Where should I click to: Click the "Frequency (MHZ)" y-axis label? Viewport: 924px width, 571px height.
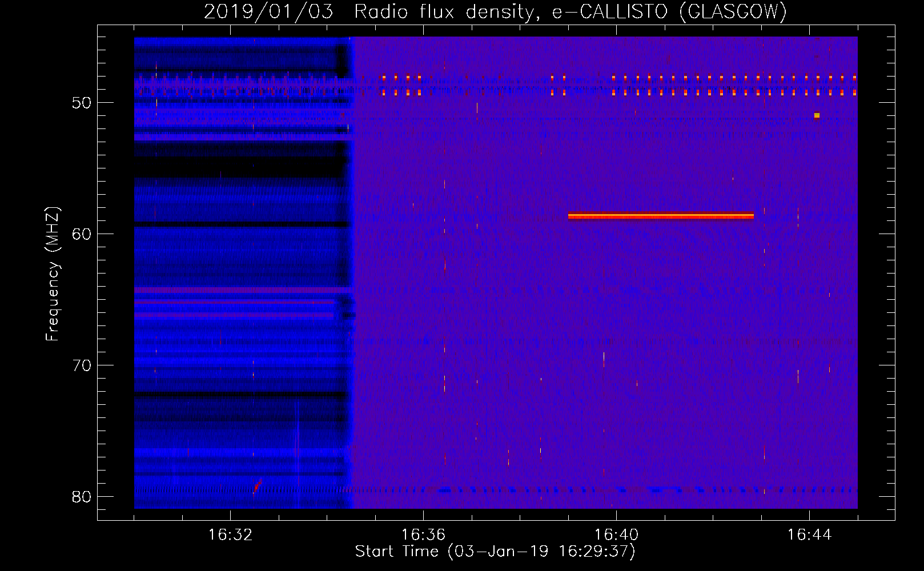(x=53, y=275)
